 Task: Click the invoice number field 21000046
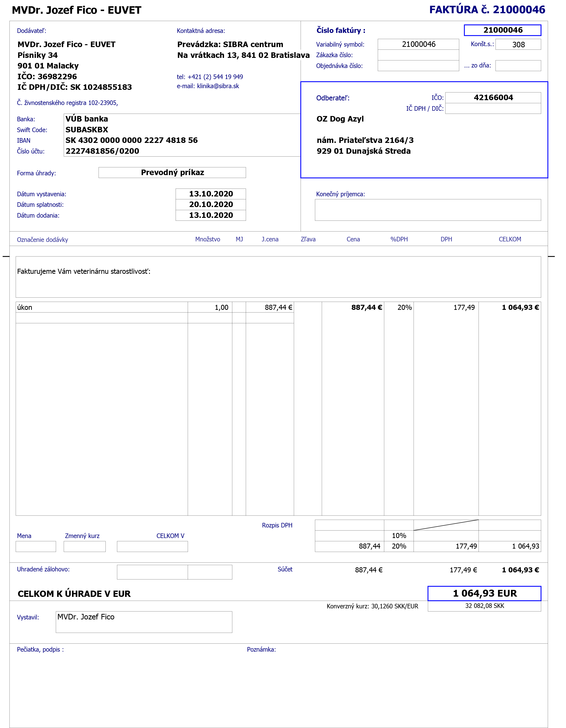[502, 30]
